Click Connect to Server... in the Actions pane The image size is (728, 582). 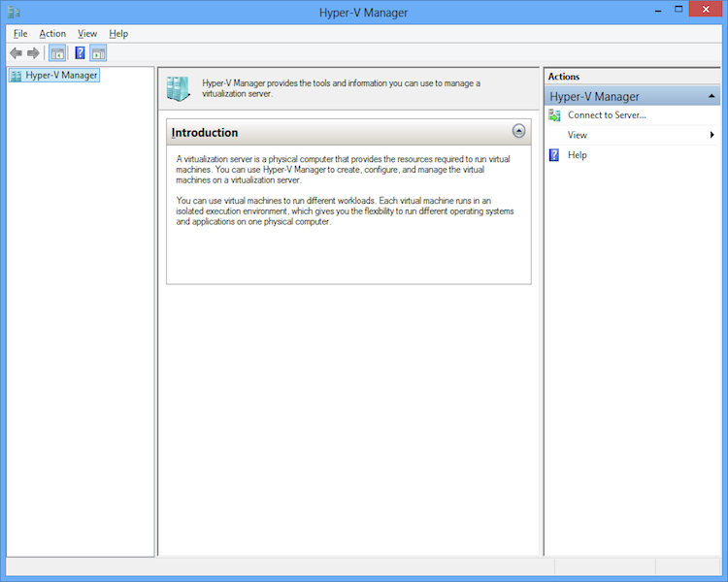click(607, 115)
